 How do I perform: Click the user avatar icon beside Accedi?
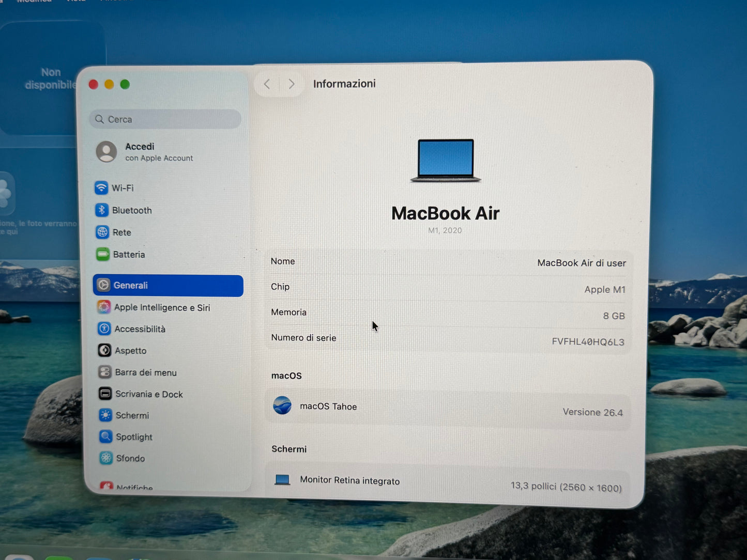tap(106, 151)
